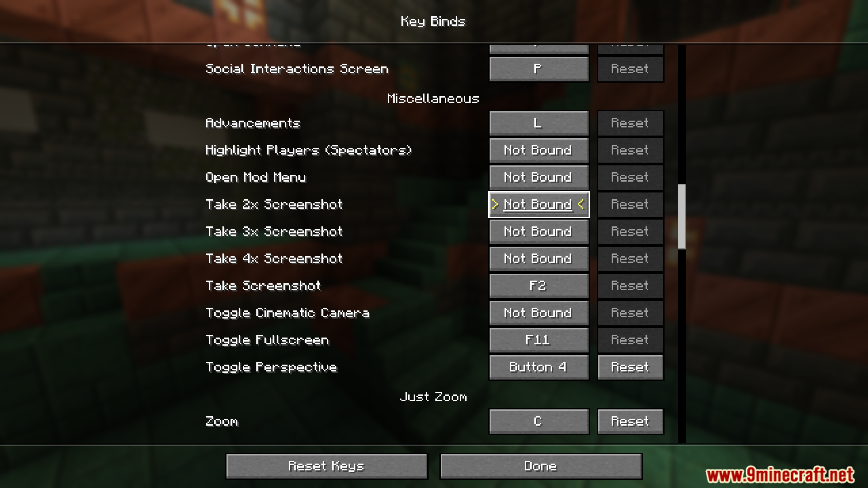
Task: Click the key binds list scrollbar thumb
Action: point(682,216)
